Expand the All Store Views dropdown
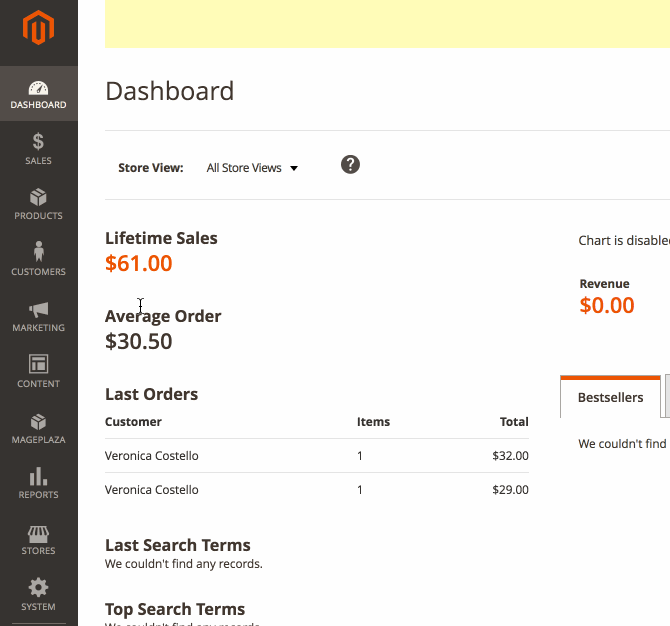This screenshot has width=670, height=626. pos(252,168)
